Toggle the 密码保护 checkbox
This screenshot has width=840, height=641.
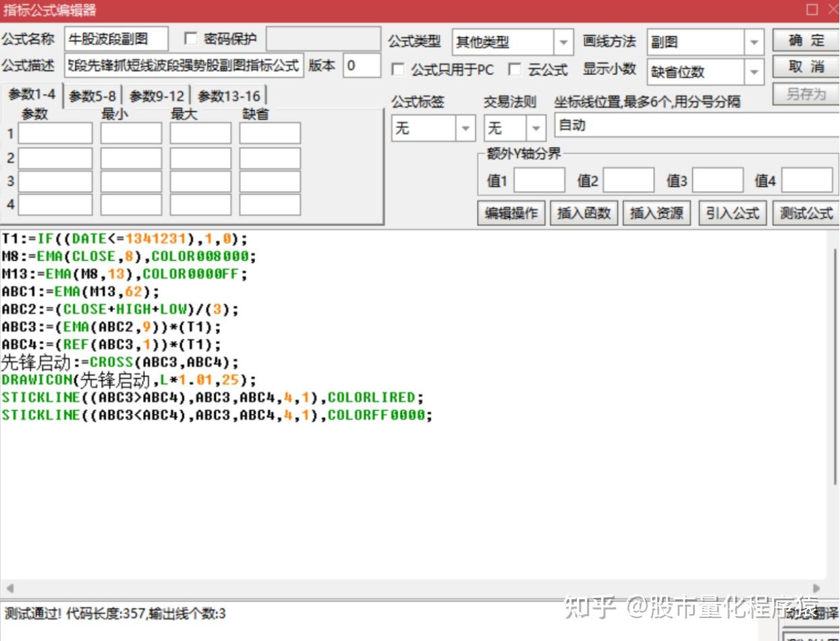coord(191,38)
